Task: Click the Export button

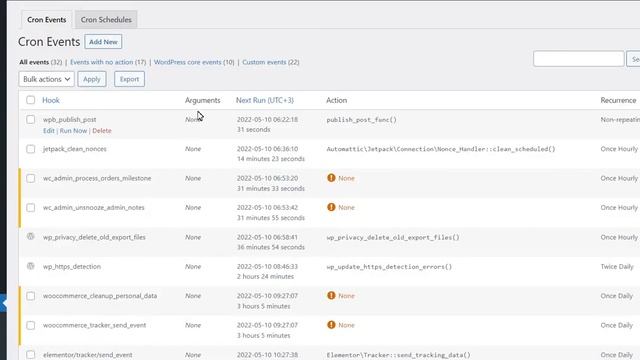Action: [x=129, y=79]
